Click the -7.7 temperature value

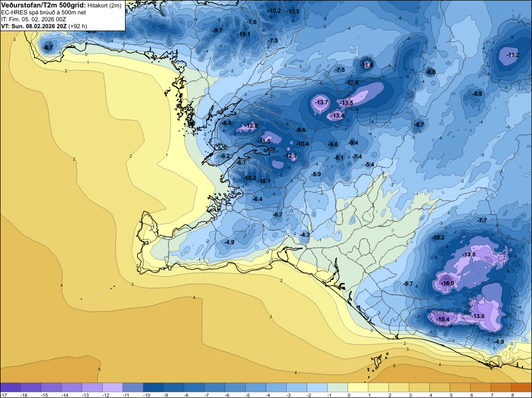click(x=482, y=220)
